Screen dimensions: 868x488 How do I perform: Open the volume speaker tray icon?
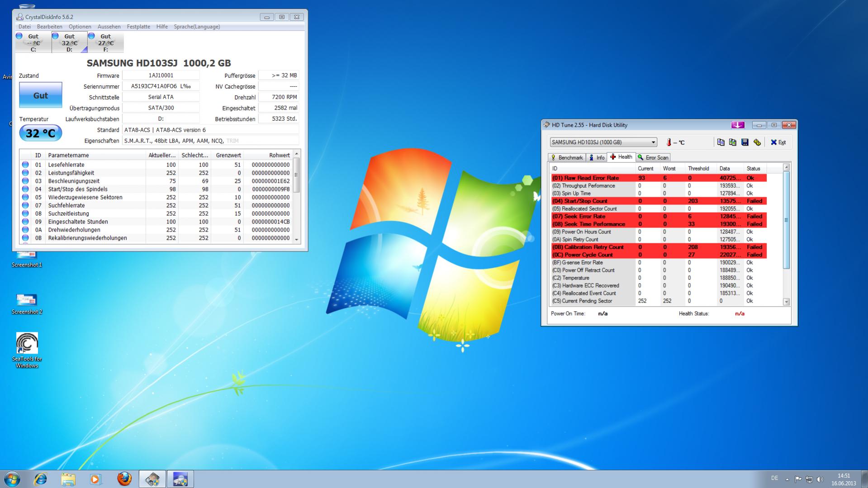[x=821, y=479]
